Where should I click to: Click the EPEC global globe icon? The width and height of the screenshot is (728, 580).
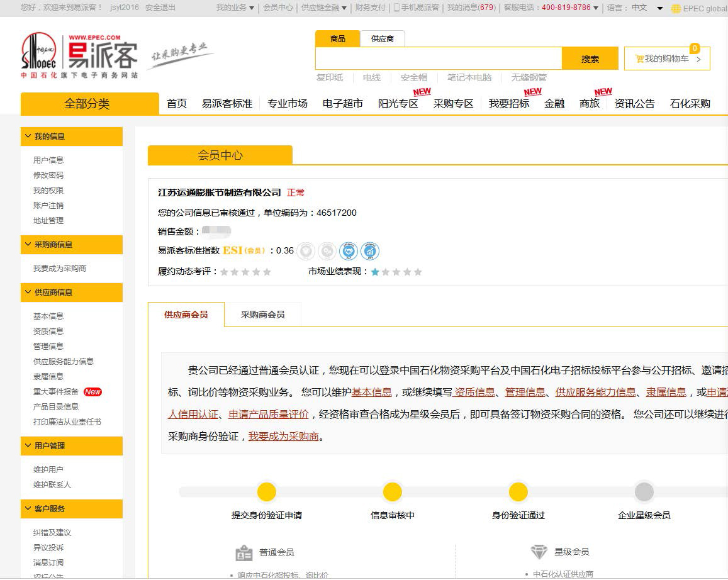[676, 8]
